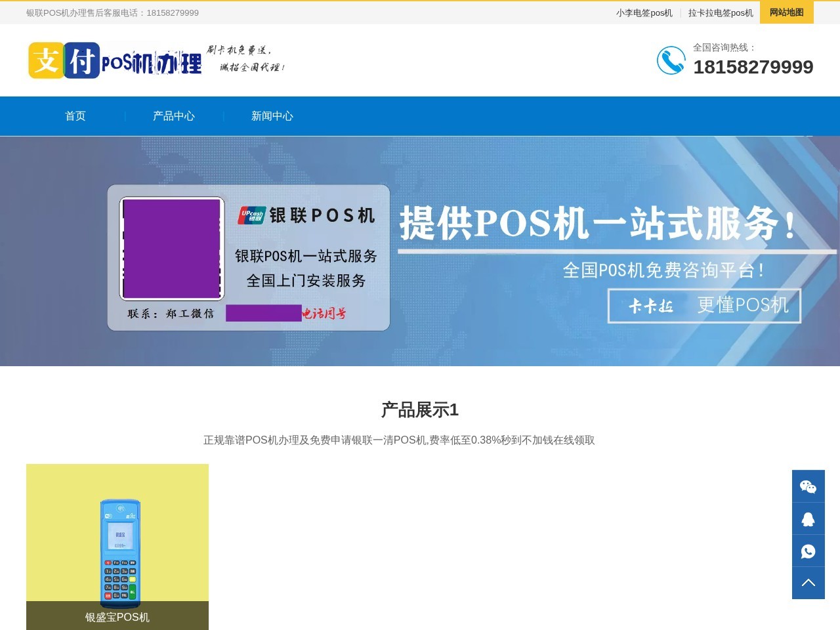Click the back-to-top arrow icon
840x630 pixels.
[x=808, y=583]
